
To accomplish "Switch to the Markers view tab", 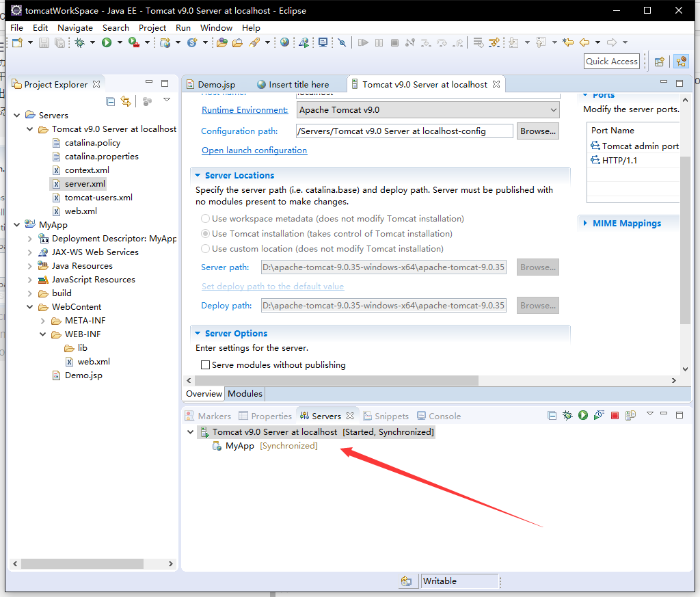I will click(208, 416).
